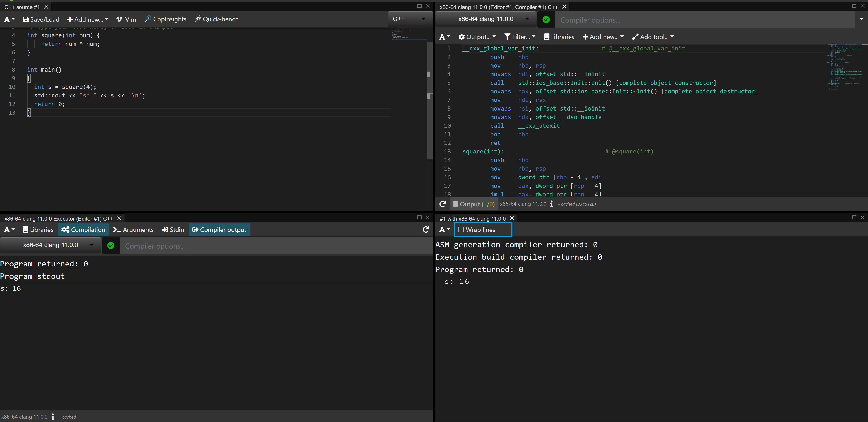
Task: Open x86-64 clang compiler picker in executor
Action: pyautogui.click(x=51, y=245)
